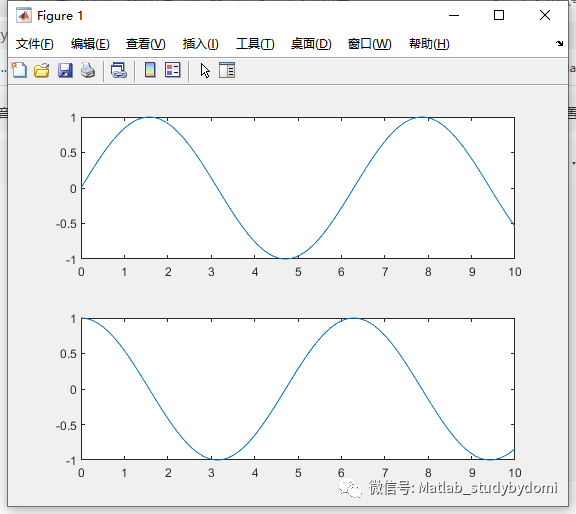Insert a colorbar from the toolbar
Viewport: 576px width, 514px height.
pos(150,70)
